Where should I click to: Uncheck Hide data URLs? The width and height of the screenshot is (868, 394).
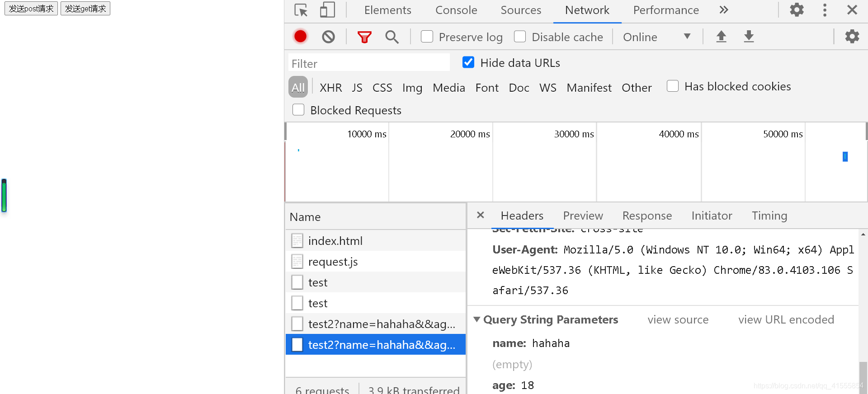pyautogui.click(x=468, y=62)
